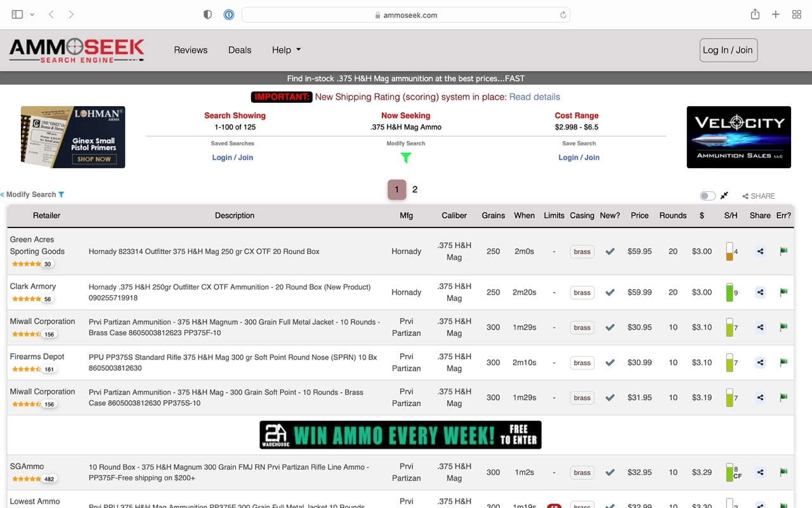Go to results page 2
This screenshot has height=508, width=812.
(415, 189)
